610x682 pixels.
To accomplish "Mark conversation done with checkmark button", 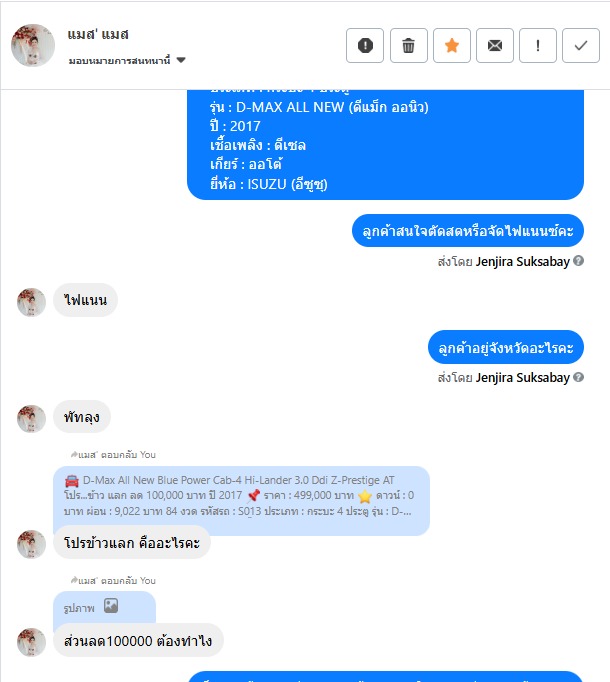I will [581, 45].
